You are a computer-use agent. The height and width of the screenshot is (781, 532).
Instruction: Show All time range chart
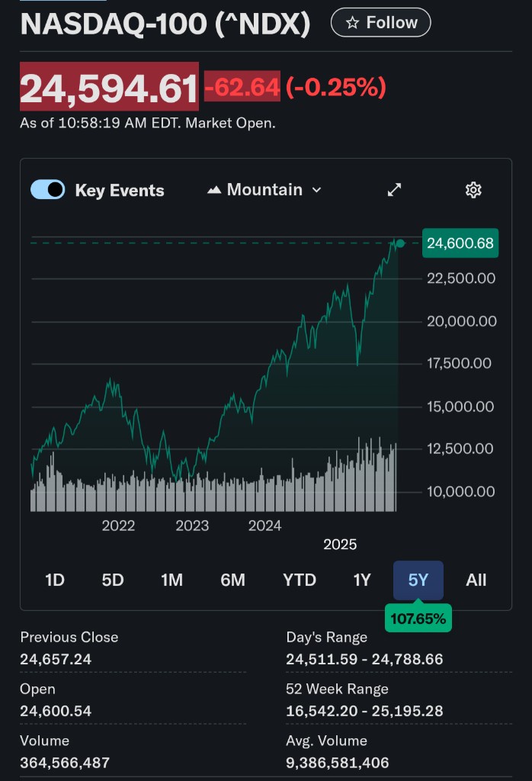(x=476, y=580)
